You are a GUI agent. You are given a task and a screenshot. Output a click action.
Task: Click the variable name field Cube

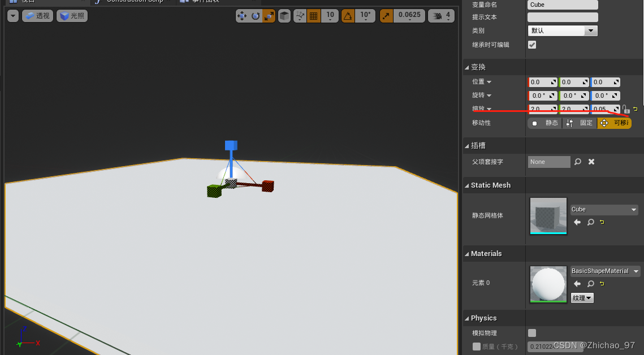pyautogui.click(x=563, y=5)
